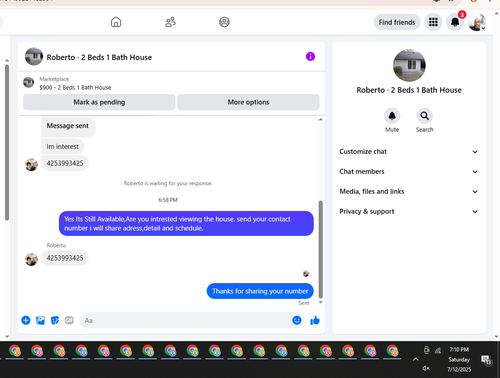Click chat scroll down arrow

321,302
